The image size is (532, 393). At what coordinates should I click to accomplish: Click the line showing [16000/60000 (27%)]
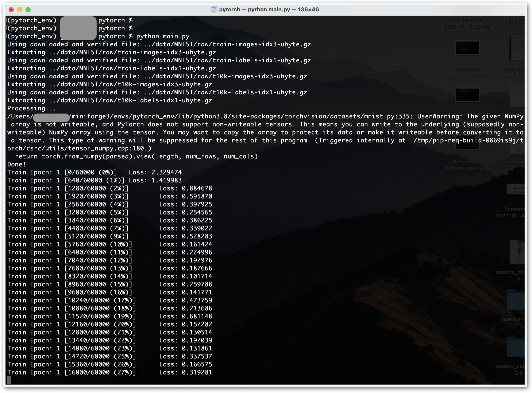[x=100, y=372]
